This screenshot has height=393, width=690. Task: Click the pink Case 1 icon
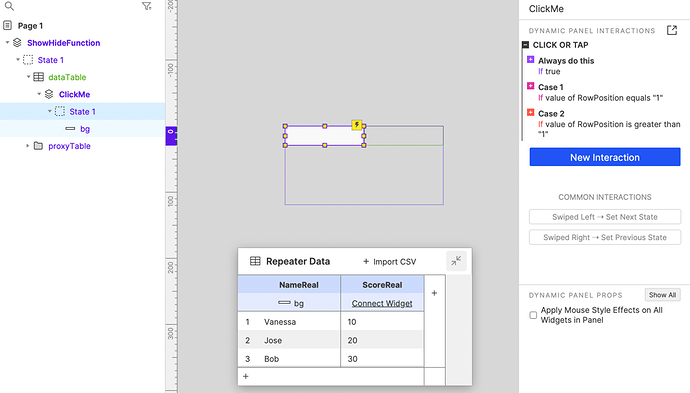click(531, 86)
